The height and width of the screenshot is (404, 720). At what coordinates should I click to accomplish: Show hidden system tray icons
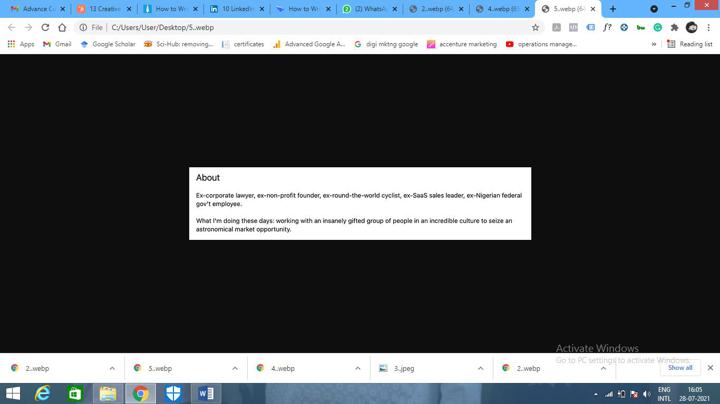(596, 394)
